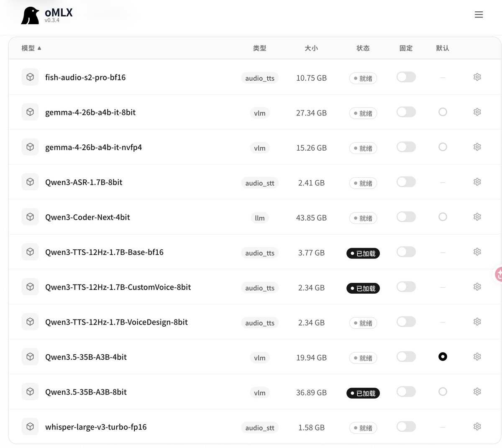Click cube icon of Qwen3.5-35B-A3B-8bit
Screen dimensions: 502x448
click(30, 392)
